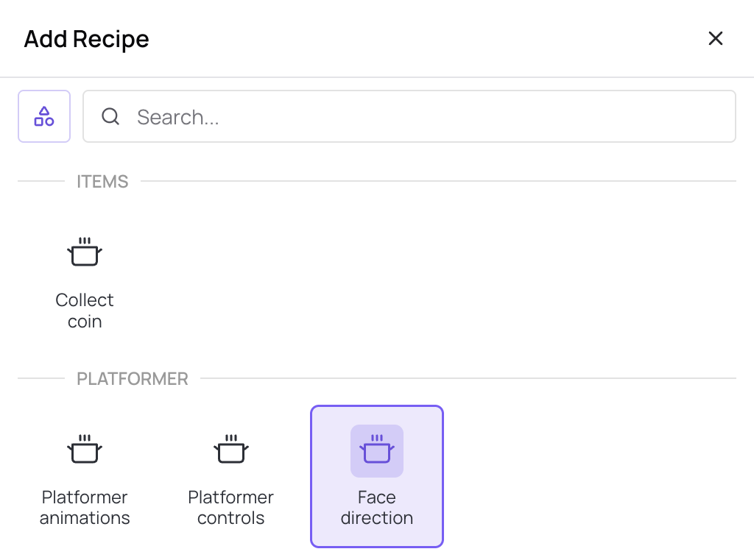Select the "Collect coin" text label
Viewport: 754px width, 560px height.
(85, 311)
